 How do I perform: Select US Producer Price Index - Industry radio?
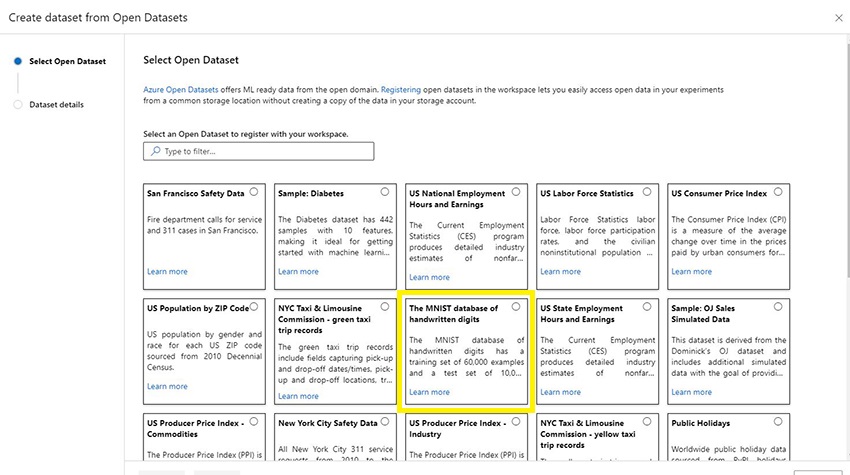click(516, 422)
